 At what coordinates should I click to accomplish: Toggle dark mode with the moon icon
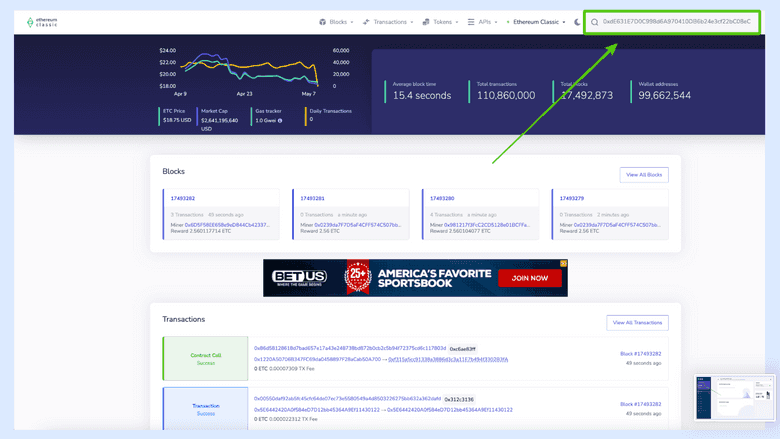pos(577,22)
